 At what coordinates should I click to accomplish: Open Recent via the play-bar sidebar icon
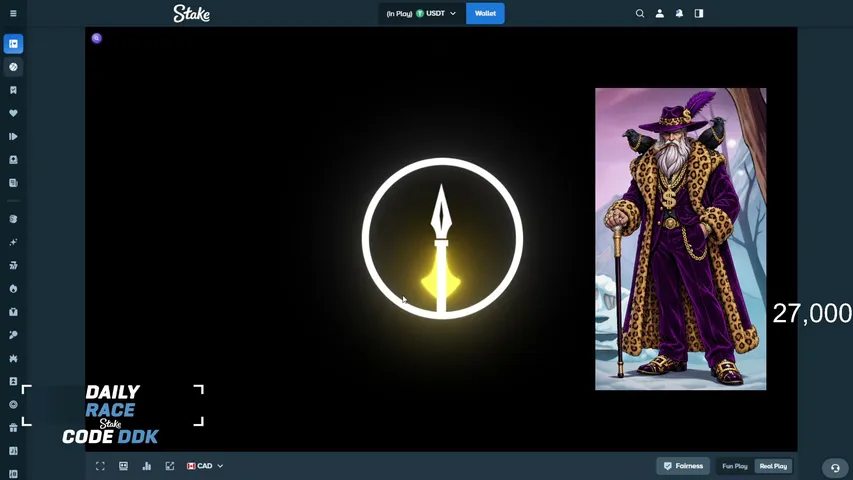[x=13, y=137]
